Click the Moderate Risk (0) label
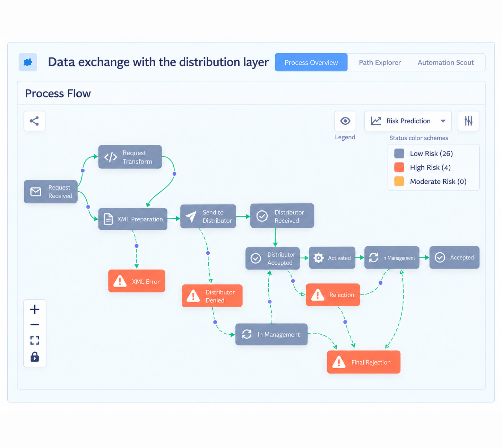The image size is (502, 448). coord(438,181)
